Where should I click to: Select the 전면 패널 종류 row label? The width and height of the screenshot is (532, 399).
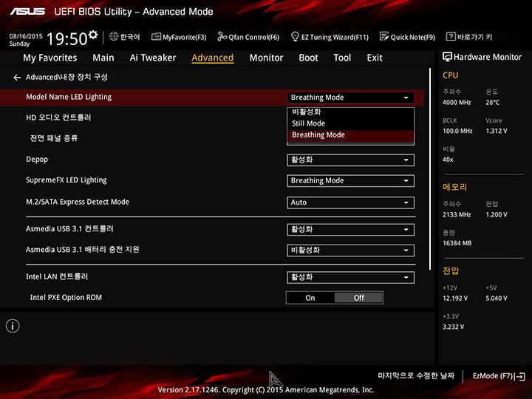[x=54, y=138]
